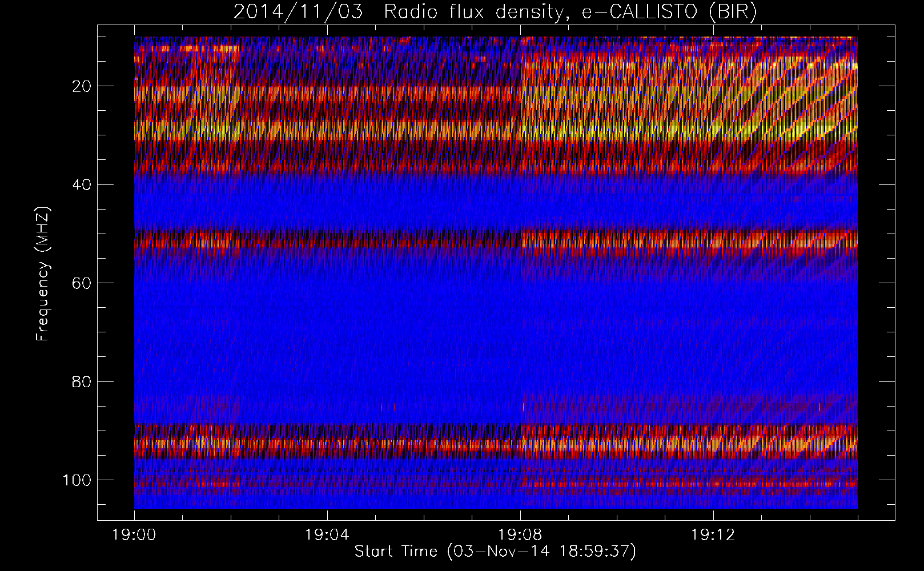The image size is (924, 571).
Task: Click the "100" frequency tick label
Action: click(x=78, y=480)
